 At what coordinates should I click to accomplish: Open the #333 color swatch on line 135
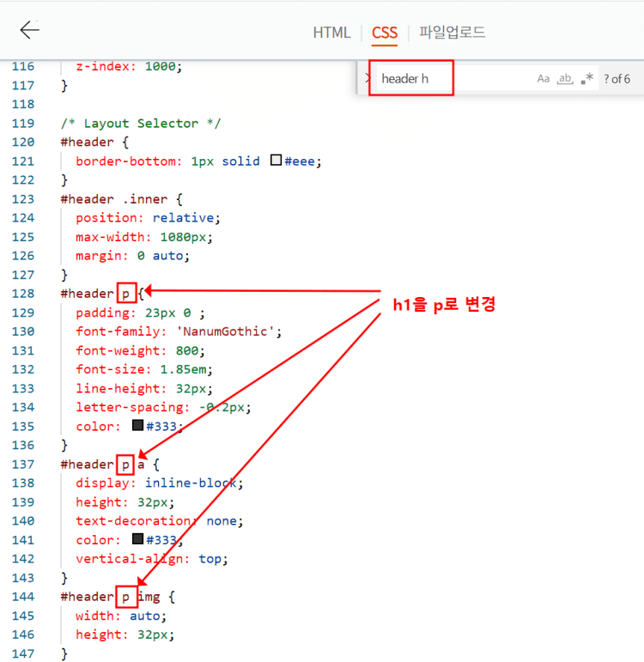pos(137,425)
